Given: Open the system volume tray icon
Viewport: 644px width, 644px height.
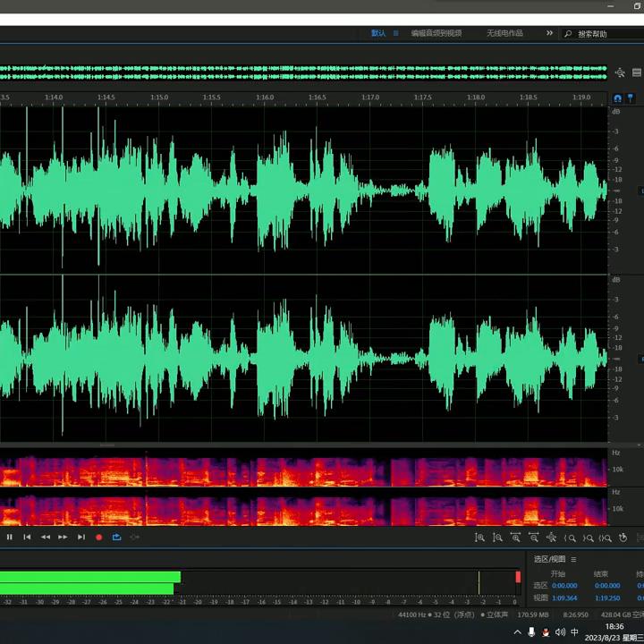Looking at the screenshot, I should (x=560, y=632).
